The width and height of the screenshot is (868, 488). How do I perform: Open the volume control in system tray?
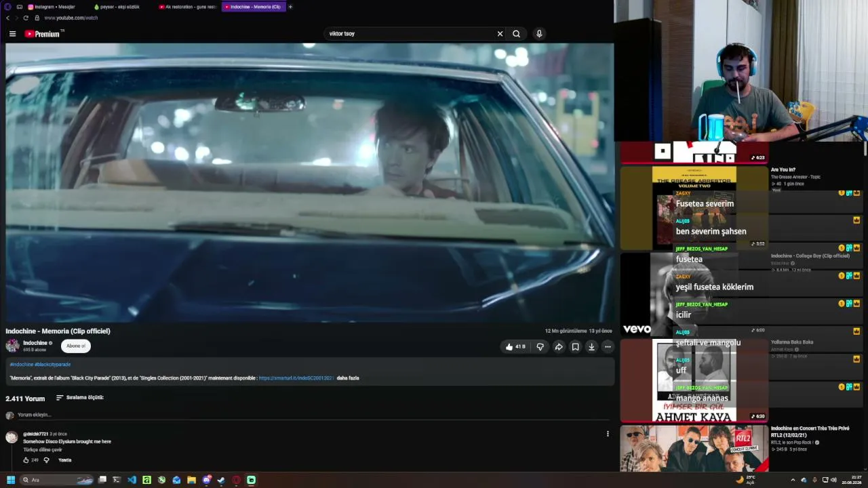click(833, 480)
